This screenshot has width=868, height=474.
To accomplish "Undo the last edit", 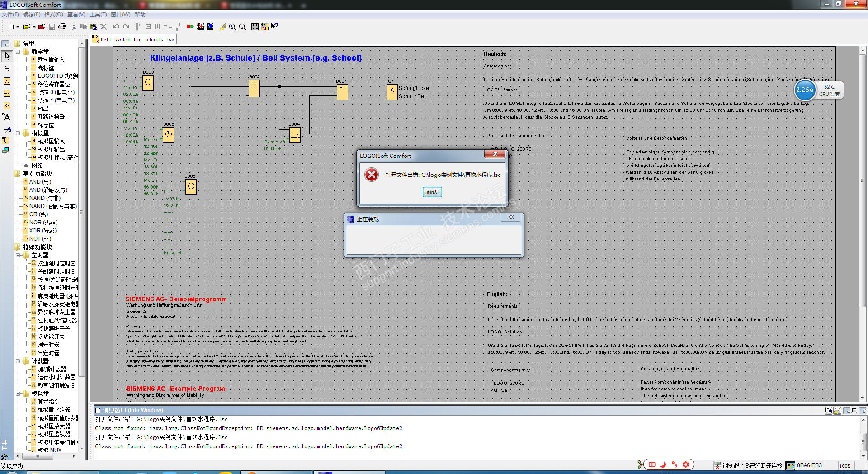I will tap(116, 27).
